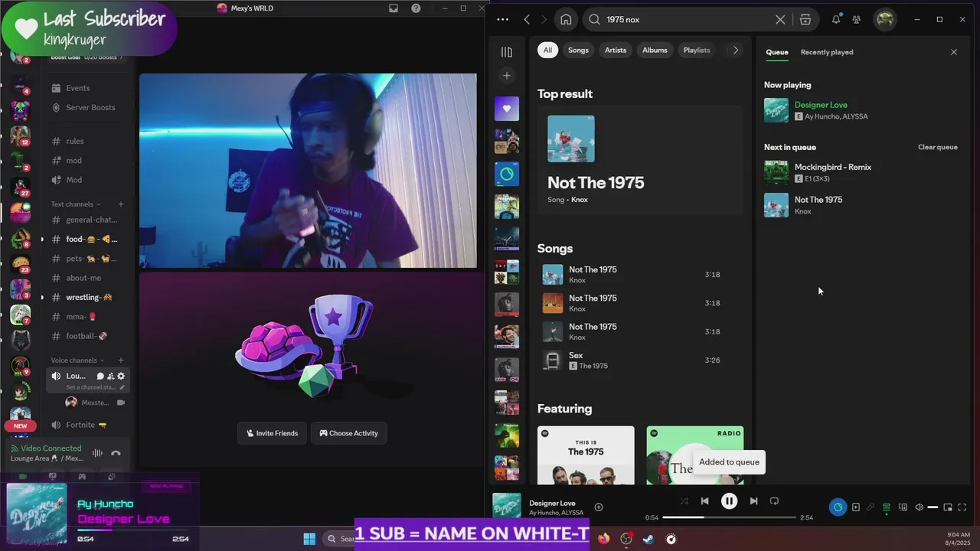Open Discord Inbox icon
The image size is (980, 551).
tap(394, 8)
